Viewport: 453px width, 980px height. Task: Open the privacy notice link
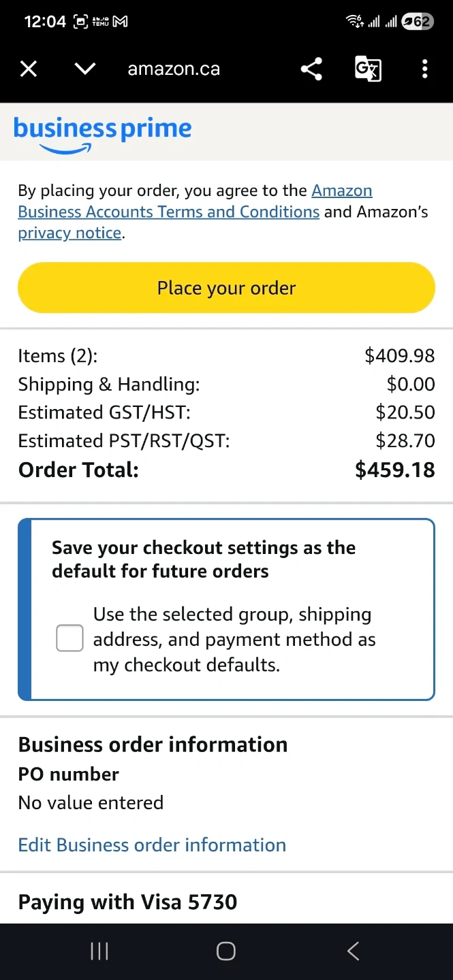click(x=69, y=233)
